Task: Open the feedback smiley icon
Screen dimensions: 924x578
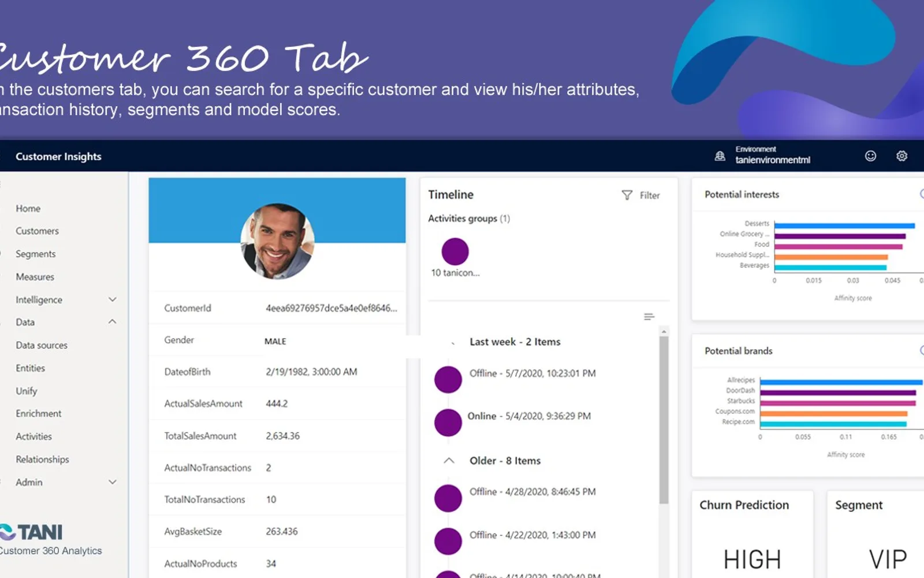Action: click(x=870, y=156)
